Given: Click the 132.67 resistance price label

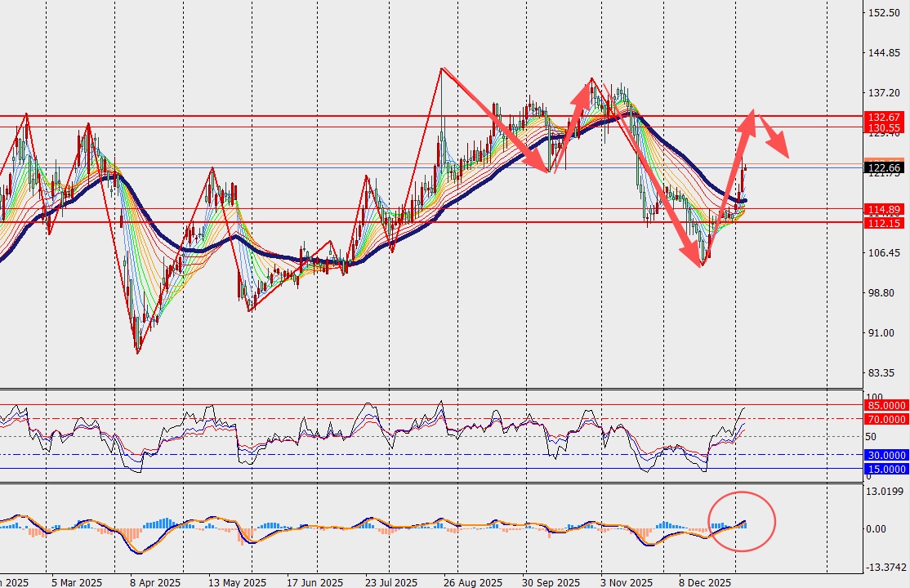Looking at the screenshot, I should coord(883,118).
